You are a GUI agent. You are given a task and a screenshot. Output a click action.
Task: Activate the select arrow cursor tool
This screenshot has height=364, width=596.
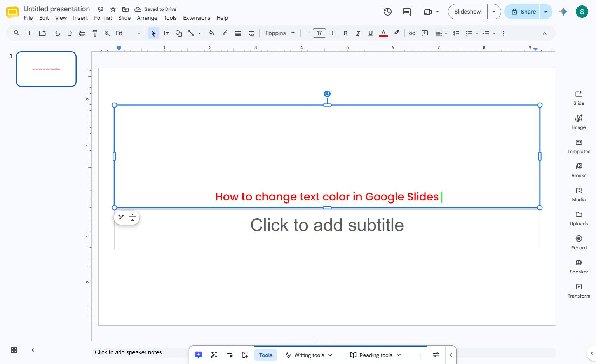point(153,33)
